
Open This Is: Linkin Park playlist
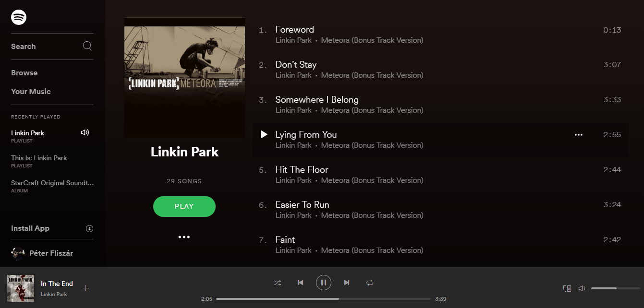point(39,161)
